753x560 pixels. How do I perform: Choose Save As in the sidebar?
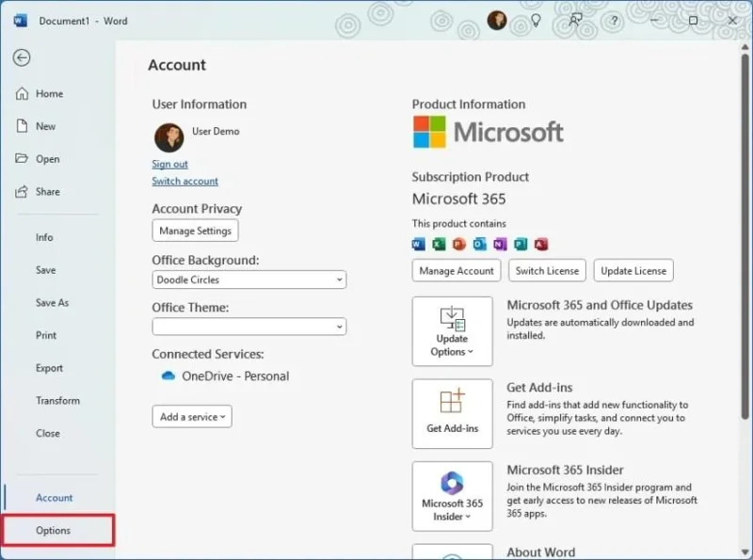(52, 302)
